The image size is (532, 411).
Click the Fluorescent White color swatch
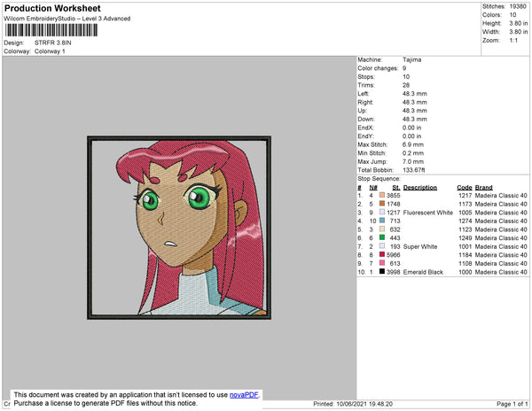point(382,212)
